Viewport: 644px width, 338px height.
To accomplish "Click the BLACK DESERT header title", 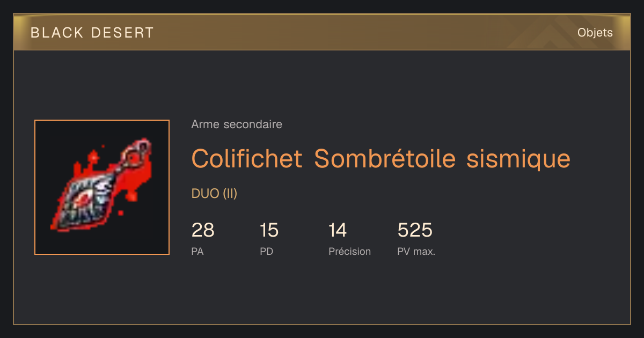I will [x=92, y=33].
